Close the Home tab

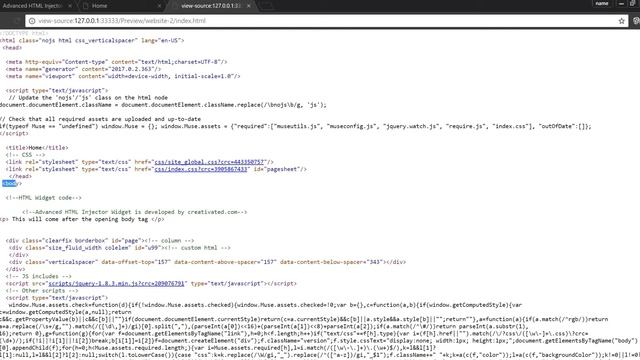point(159,6)
